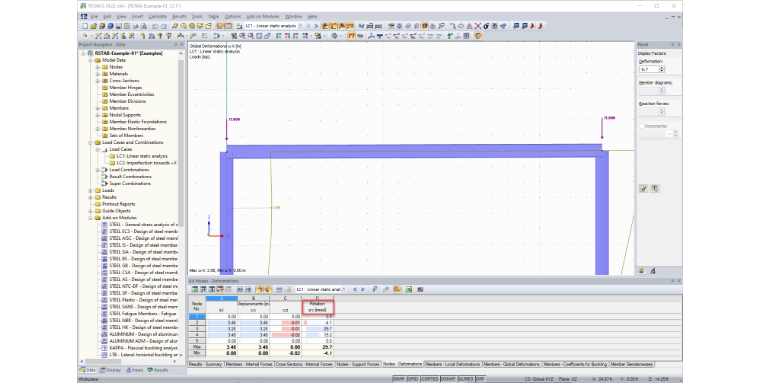760x383 pixels.
Task: Switch to Nodes - Support Forces tab
Action: click(358, 364)
